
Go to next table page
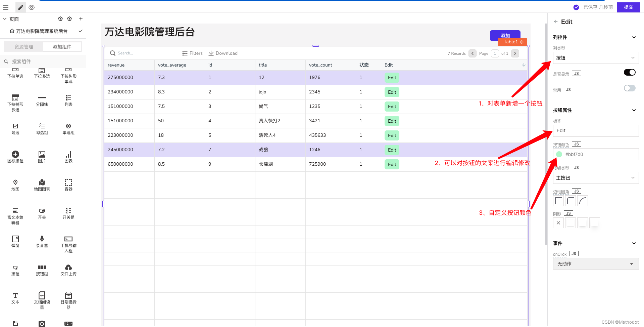pyautogui.click(x=515, y=53)
